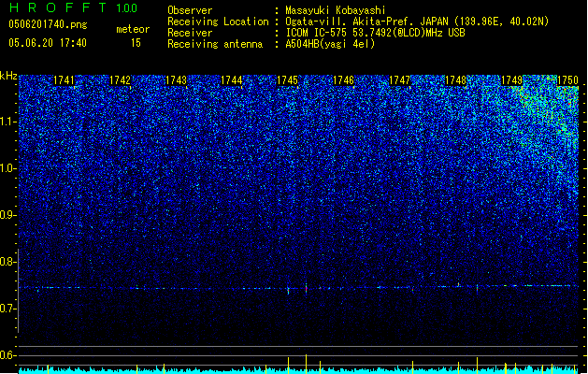588x374 pixels.
Task: Click the 1742 time marker
Action: (120, 80)
